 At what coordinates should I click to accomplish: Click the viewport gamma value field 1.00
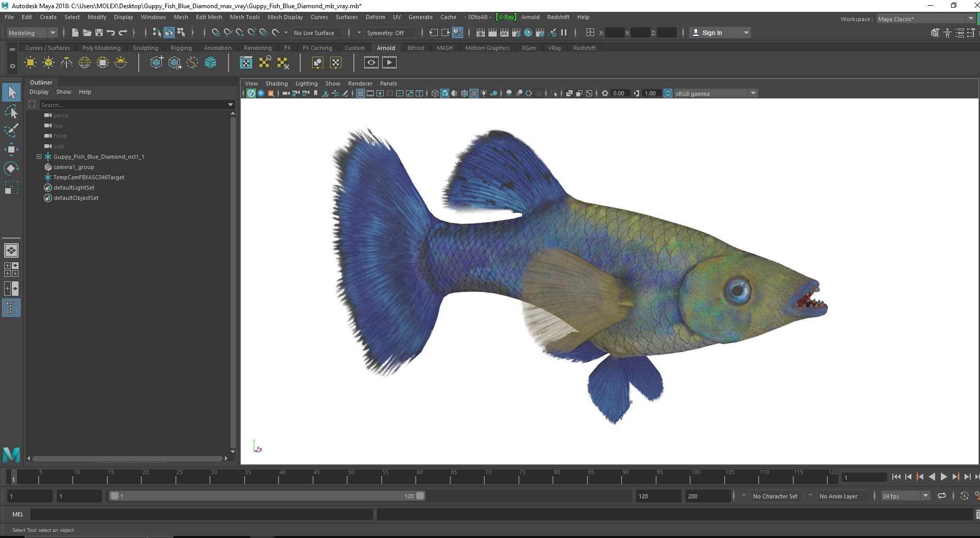[652, 93]
